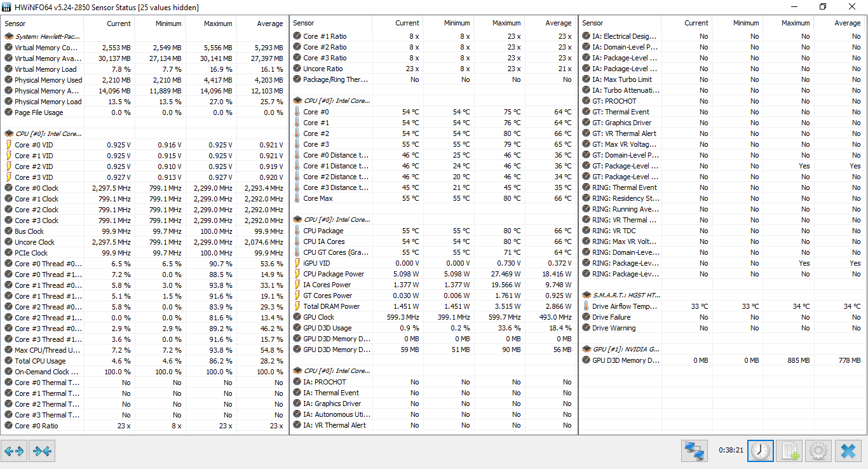
Task: Select the Drive Warning row
Action: point(723,328)
